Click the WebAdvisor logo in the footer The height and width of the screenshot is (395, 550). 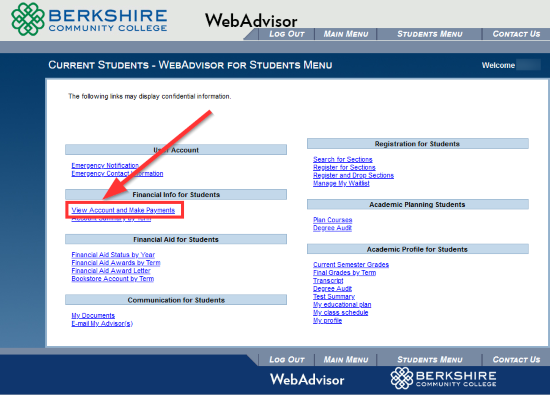(307, 380)
